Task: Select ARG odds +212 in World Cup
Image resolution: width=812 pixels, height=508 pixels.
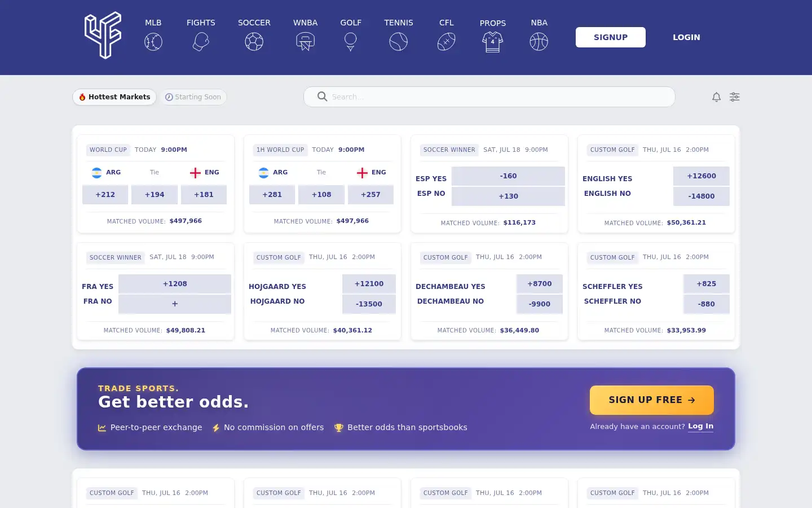Action: click(x=105, y=195)
